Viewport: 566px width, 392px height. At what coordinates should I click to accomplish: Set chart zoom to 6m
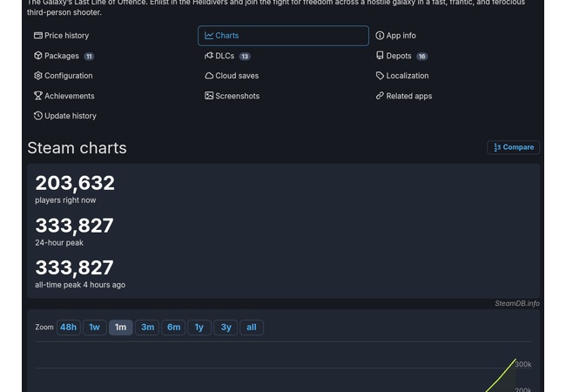pos(173,328)
